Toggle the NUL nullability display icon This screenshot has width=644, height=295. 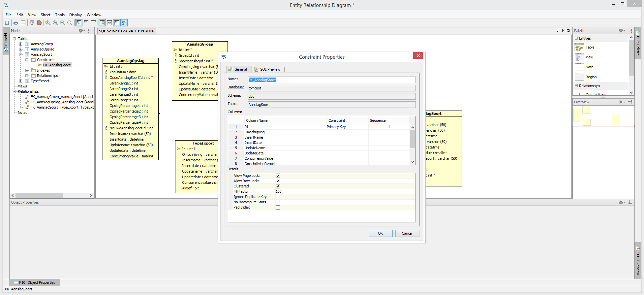pos(109,23)
